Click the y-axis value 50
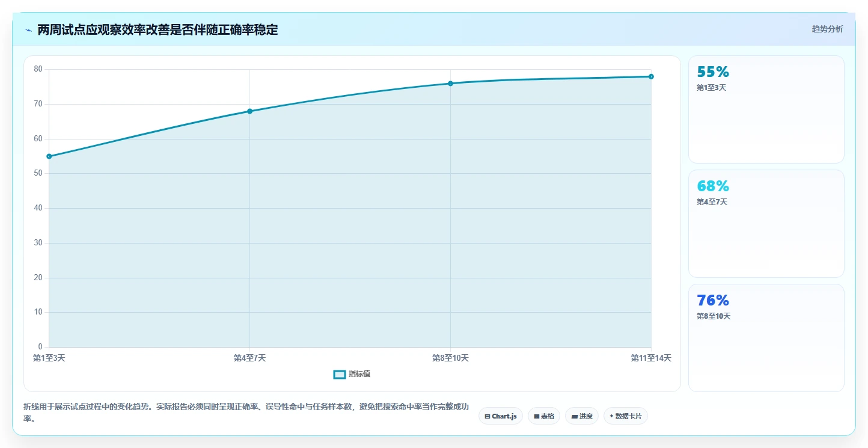This screenshot has width=868, height=448. [38, 173]
